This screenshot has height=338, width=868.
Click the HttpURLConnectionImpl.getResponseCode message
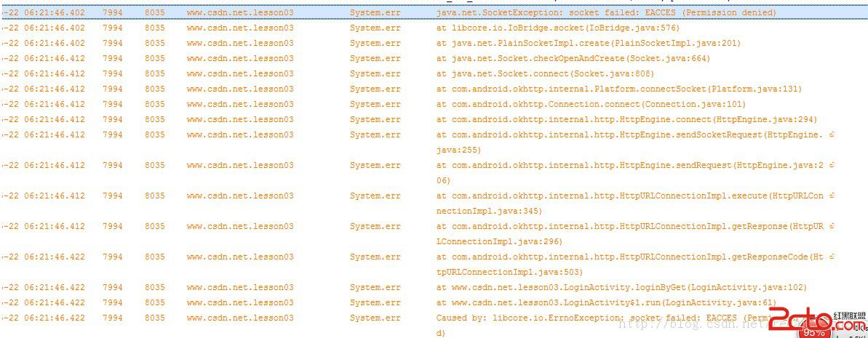point(635,265)
